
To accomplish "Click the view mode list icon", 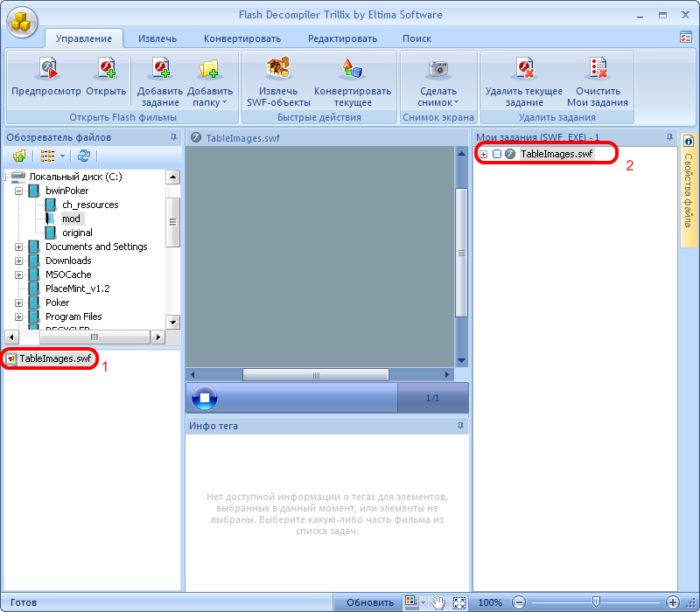I will tap(47, 156).
